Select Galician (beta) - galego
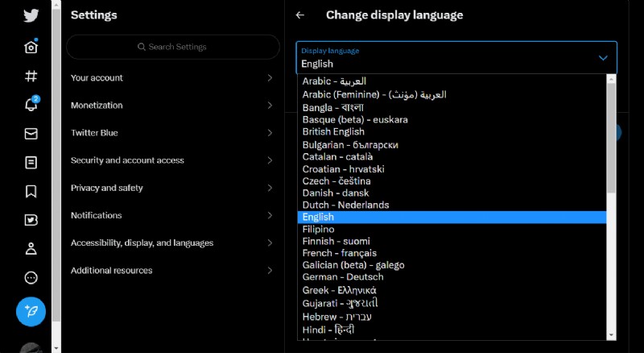The height and width of the screenshot is (353, 644). pos(452,265)
